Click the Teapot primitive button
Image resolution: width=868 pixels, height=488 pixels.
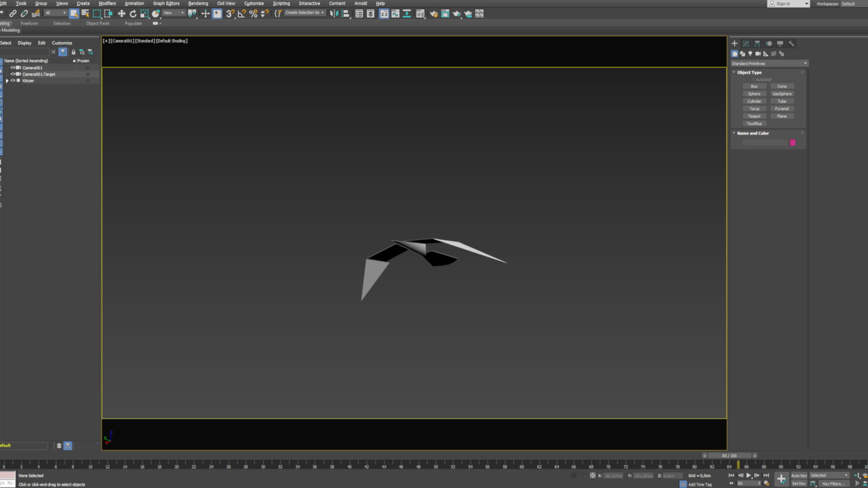[754, 116]
